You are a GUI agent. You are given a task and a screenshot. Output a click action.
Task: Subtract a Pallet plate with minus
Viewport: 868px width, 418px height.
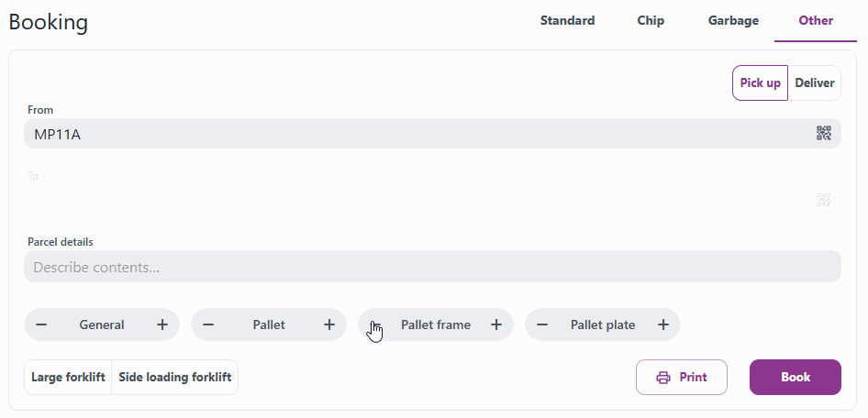pos(542,324)
